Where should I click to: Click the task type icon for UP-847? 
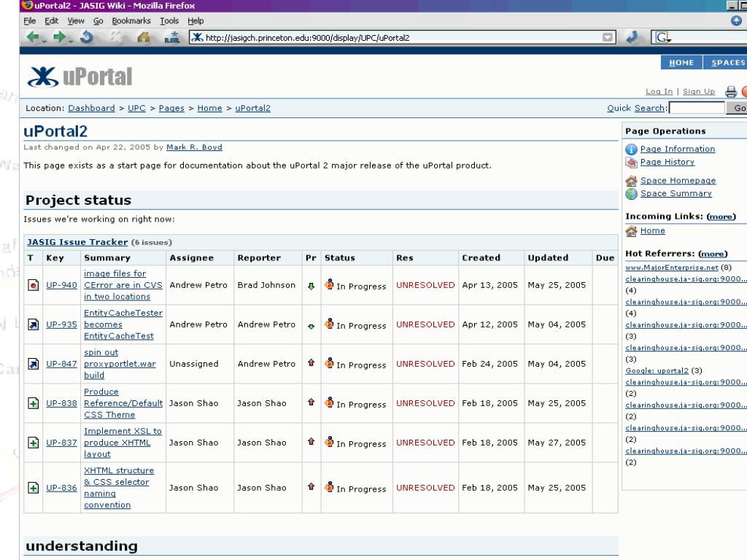pyautogui.click(x=33, y=365)
